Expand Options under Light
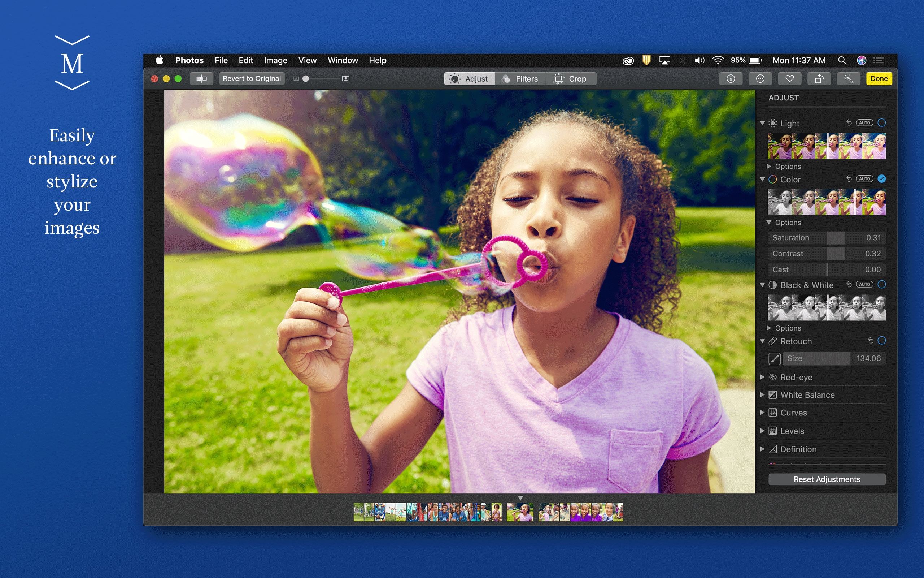Image resolution: width=924 pixels, height=578 pixels. pyautogui.click(x=769, y=166)
